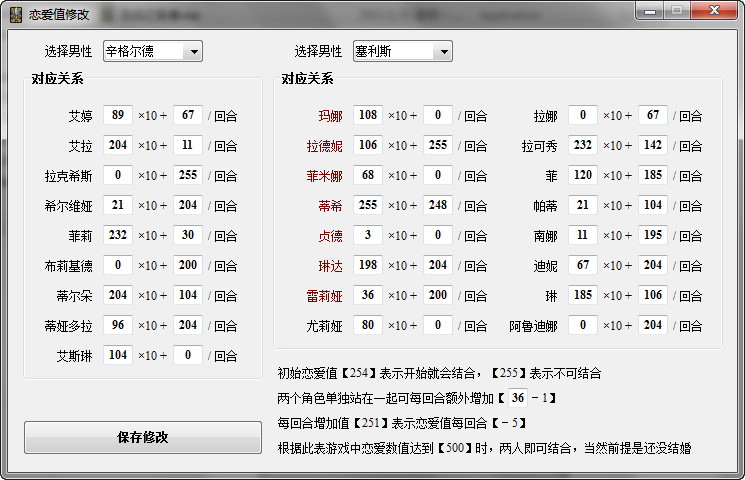
Task: Select 贞德's initial value field showing 3
Action: point(368,236)
